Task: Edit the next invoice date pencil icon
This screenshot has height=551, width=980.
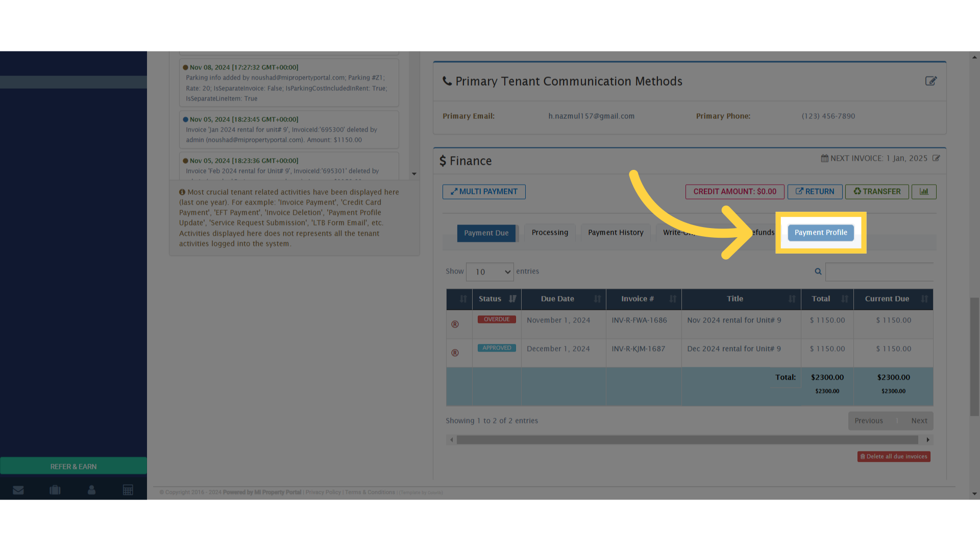Action: (x=936, y=158)
